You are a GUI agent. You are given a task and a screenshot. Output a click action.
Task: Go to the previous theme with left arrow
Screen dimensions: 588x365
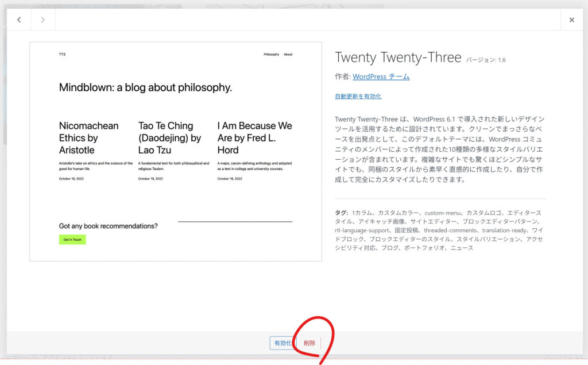pos(19,20)
